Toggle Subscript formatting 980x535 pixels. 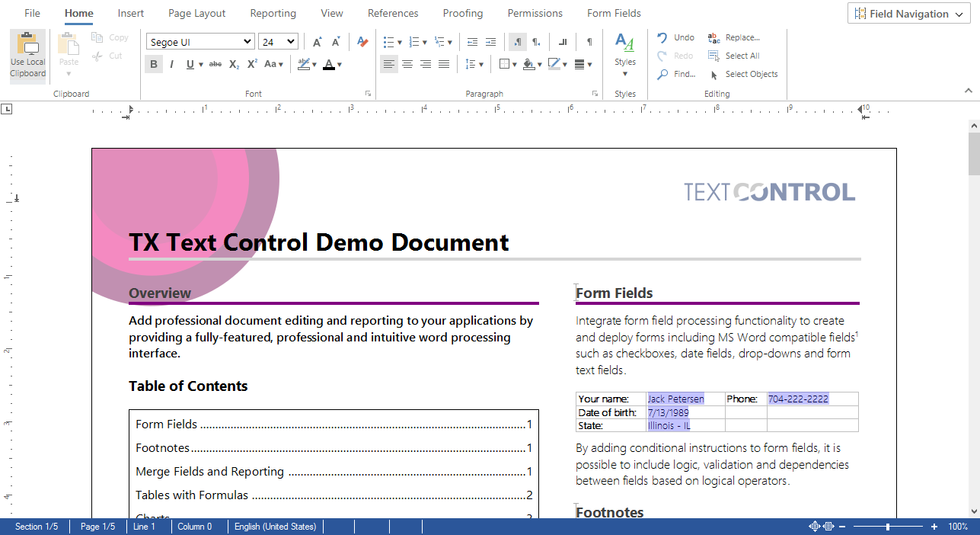234,65
